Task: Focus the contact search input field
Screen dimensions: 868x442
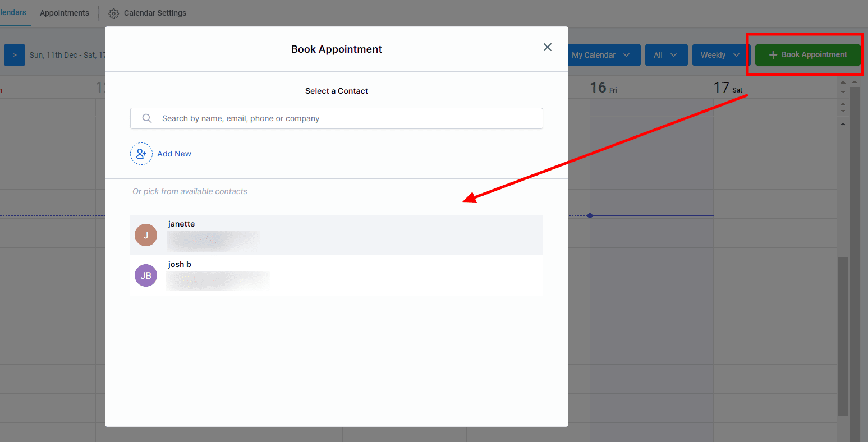Action: (x=337, y=118)
